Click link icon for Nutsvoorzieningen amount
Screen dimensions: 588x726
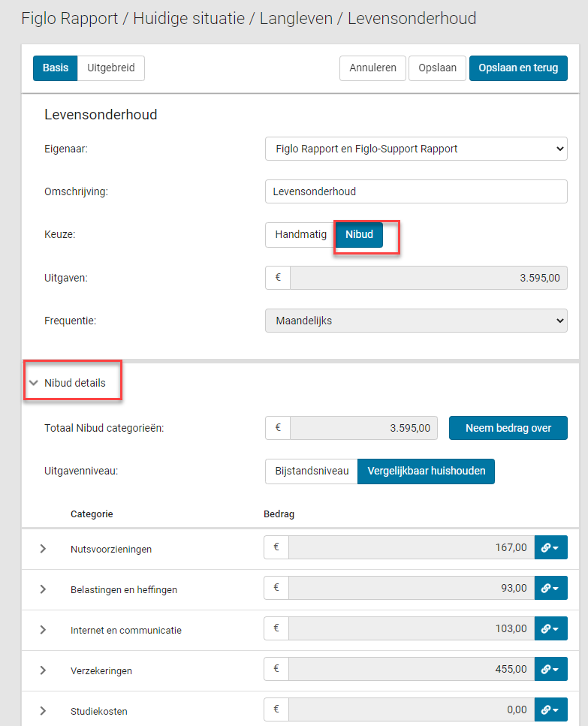(550, 548)
